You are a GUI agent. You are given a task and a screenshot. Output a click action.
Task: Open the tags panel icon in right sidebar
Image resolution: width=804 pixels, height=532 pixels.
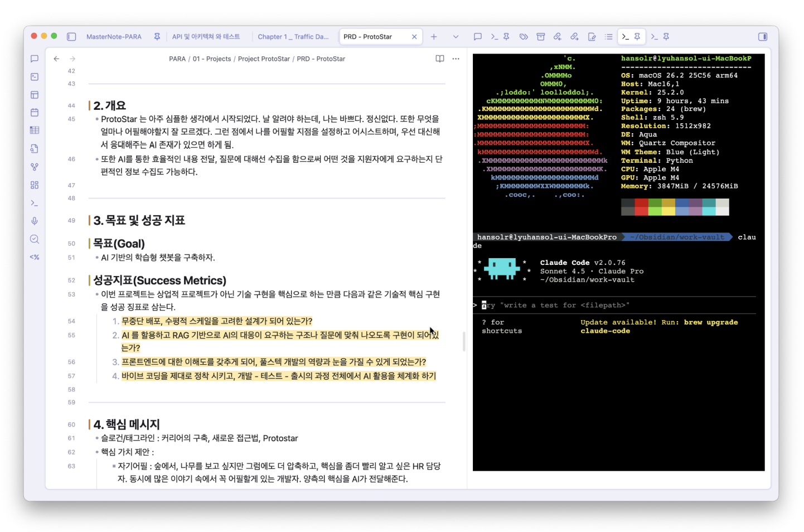pos(524,37)
